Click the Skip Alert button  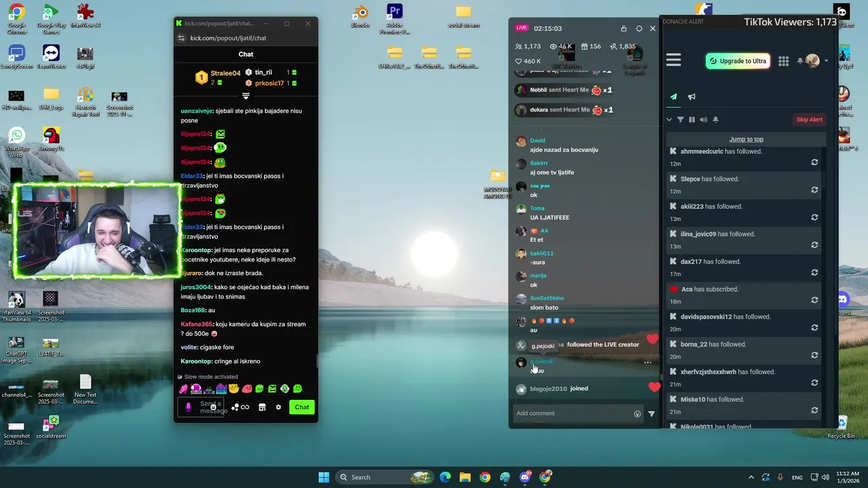809,119
